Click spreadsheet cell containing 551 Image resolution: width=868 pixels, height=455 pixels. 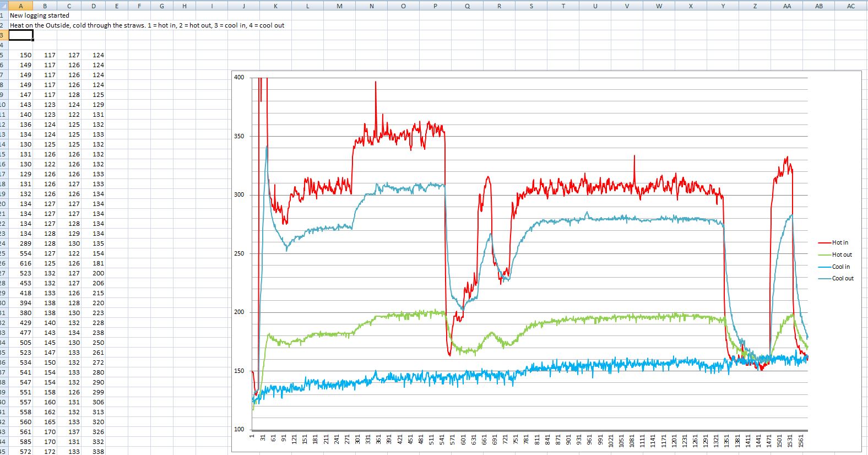tap(21, 392)
